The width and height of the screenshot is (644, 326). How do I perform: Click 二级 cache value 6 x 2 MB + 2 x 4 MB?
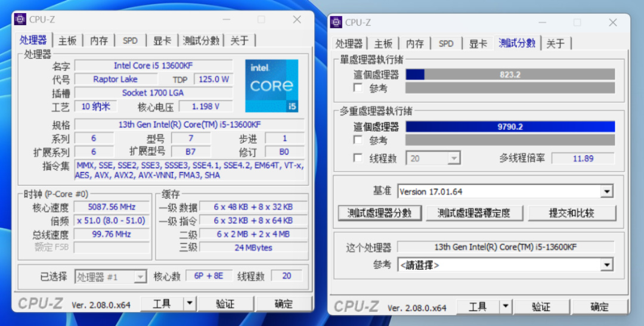[253, 234]
